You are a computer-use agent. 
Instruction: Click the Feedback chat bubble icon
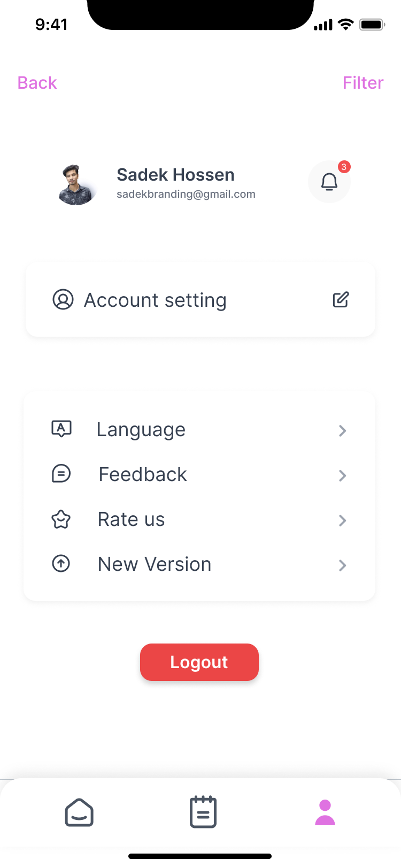tap(61, 474)
